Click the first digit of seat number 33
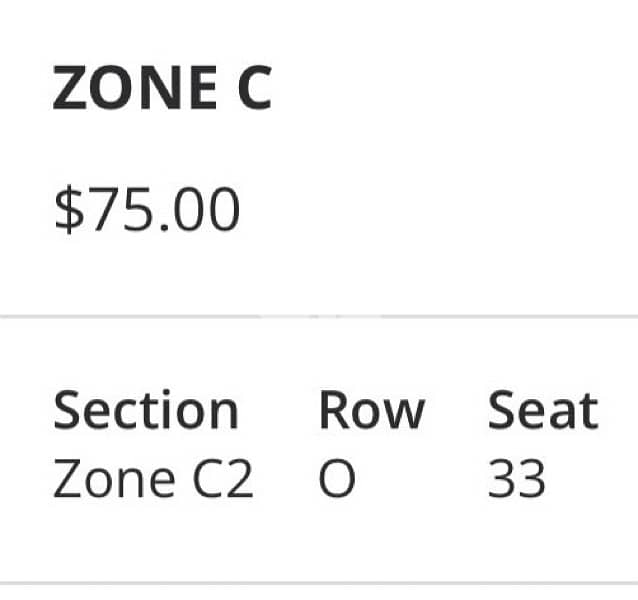This screenshot has height=600, width=638. [x=502, y=480]
